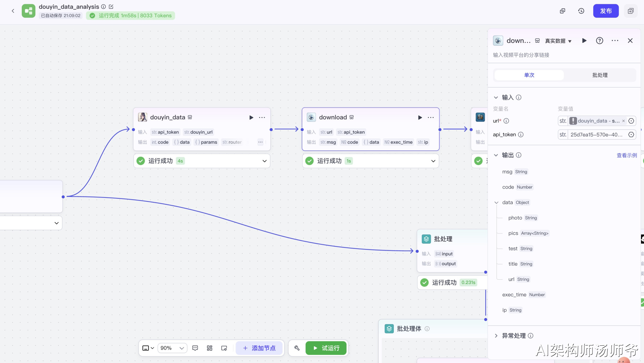644x363 pixels.
Task: Run download node from panel play icon
Action: (584, 41)
